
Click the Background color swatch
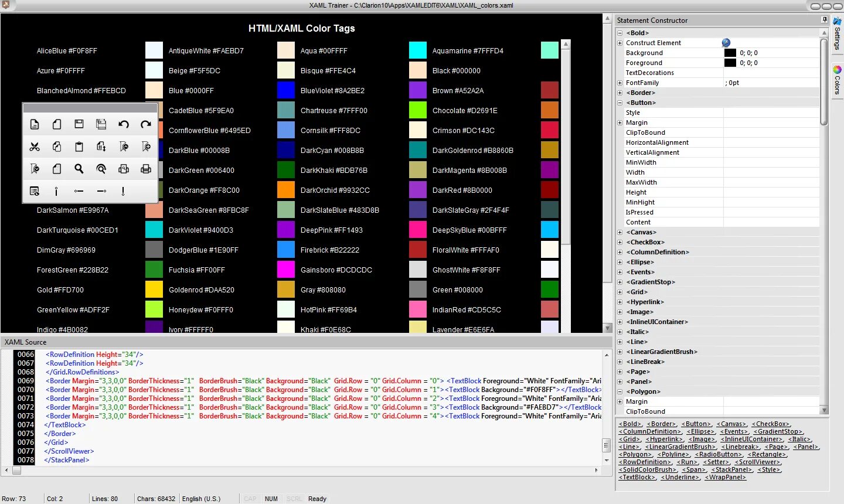[730, 53]
